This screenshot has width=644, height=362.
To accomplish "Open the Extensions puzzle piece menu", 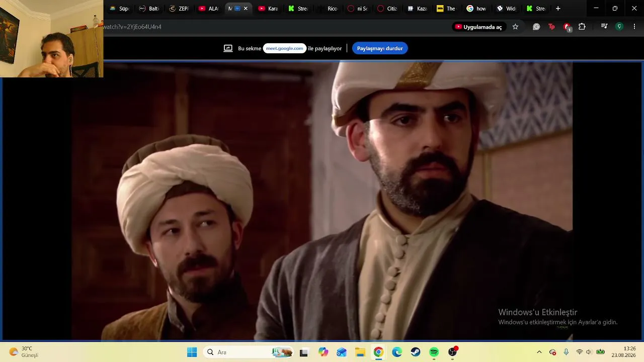I will (x=582, y=27).
